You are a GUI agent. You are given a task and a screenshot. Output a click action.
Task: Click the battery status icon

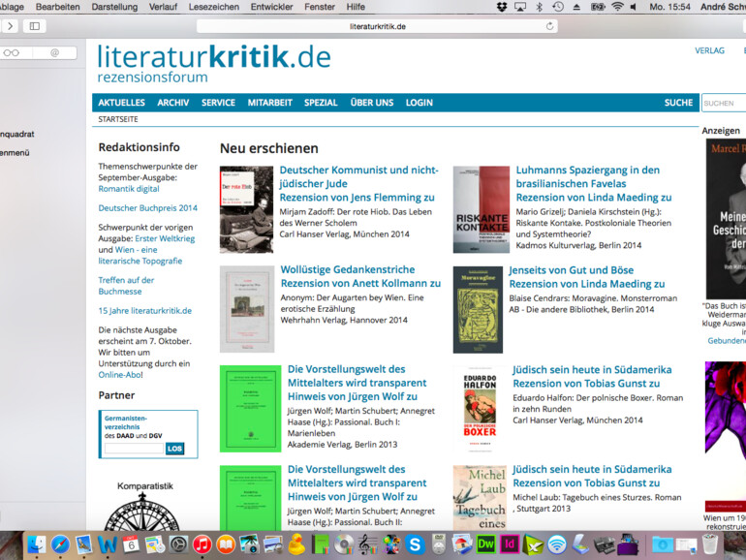point(598,7)
